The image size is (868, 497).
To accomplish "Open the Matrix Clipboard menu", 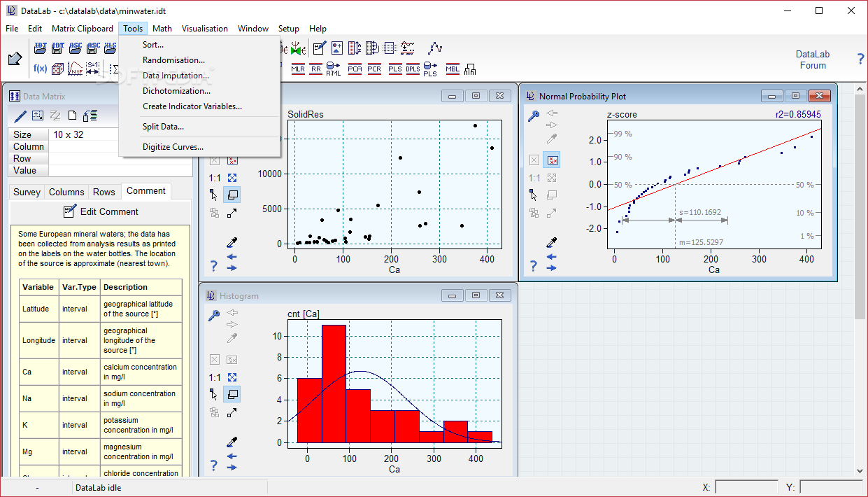I will pyautogui.click(x=83, y=29).
